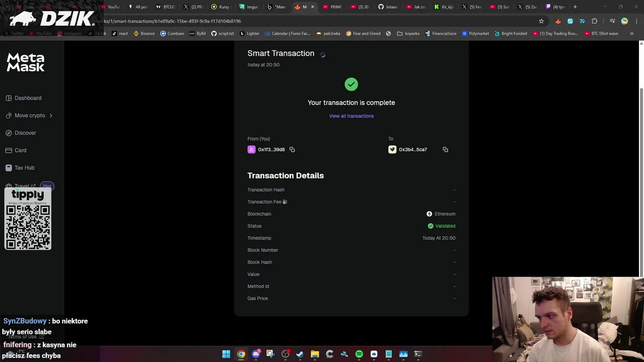Image resolution: width=644 pixels, height=362 pixels.
Task: Open the Tax Hub sidebar item
Action: coord(20,168)
